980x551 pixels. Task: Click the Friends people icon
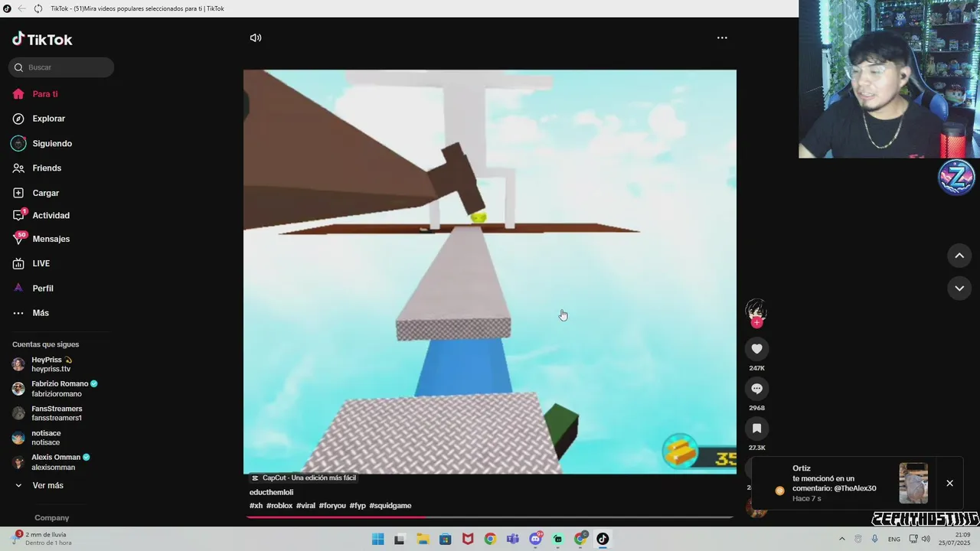[x=18, y=168]
